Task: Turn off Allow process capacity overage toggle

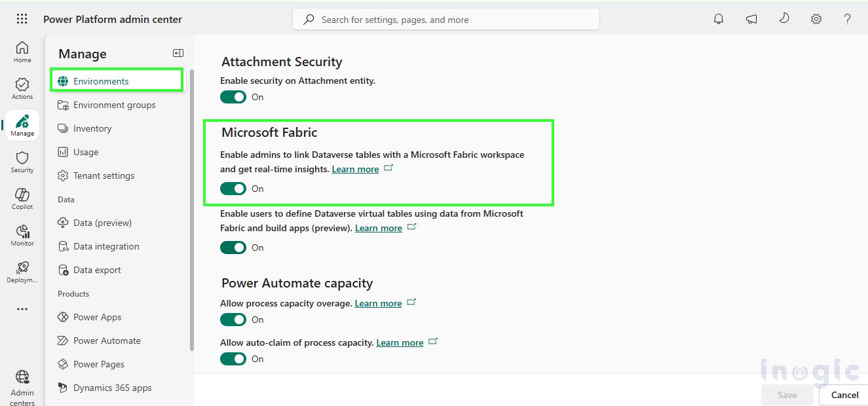Action: [233, 320]
